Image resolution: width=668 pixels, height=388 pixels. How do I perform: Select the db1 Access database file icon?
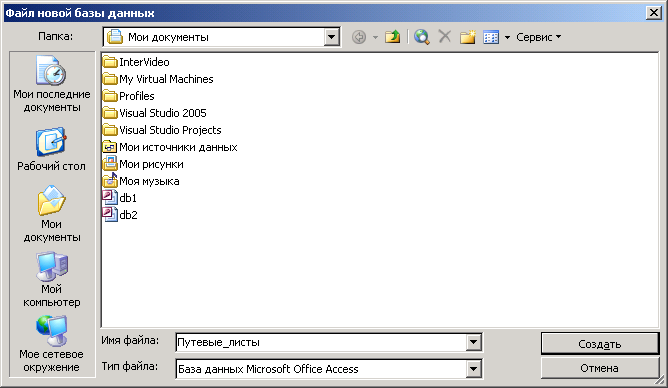[110, 198]
